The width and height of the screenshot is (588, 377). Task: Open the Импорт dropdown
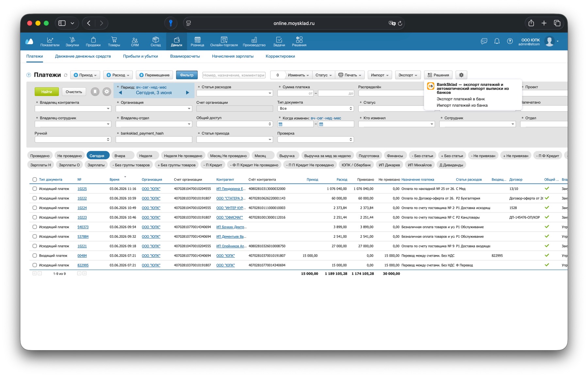tap(380, 75)
